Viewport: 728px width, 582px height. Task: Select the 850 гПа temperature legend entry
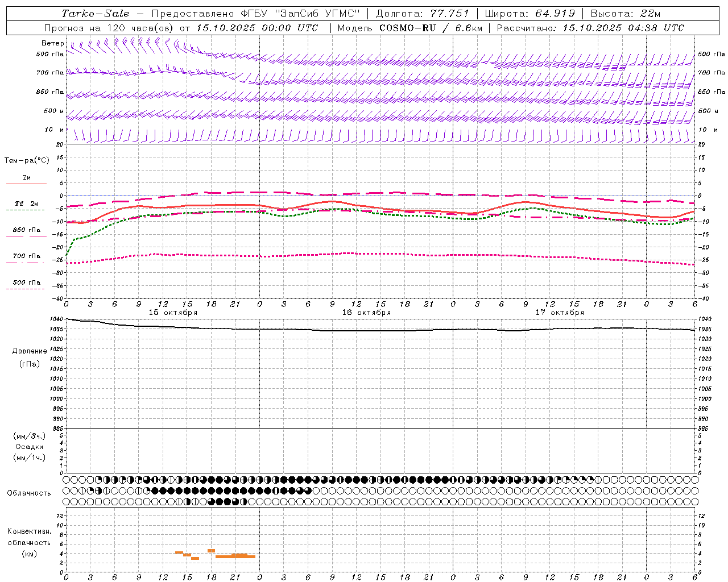(x=27, y=230)
